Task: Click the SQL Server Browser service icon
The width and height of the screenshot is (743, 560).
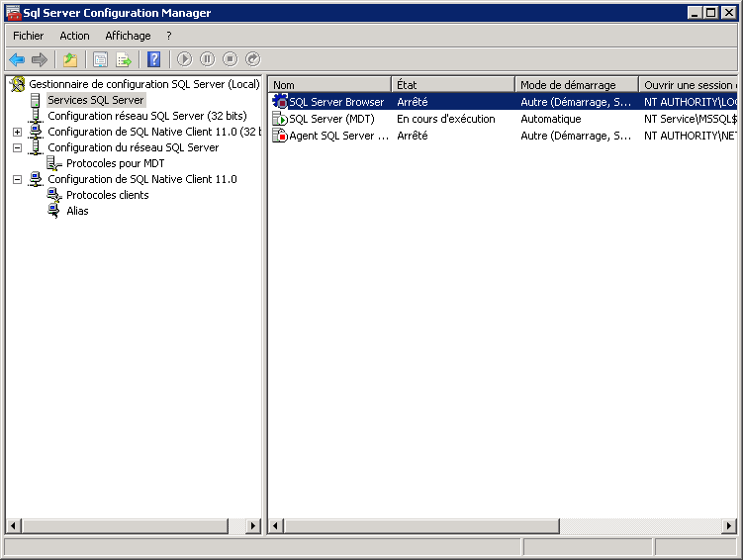Action: click(x=280, y=101)
